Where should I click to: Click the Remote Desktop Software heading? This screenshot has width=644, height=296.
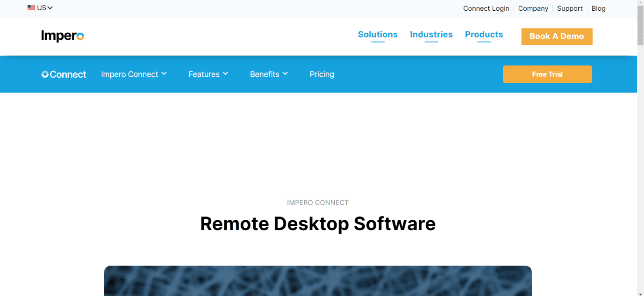318,224
